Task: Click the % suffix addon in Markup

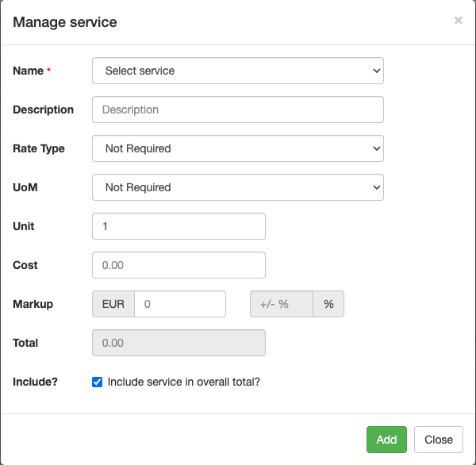Action: pos(328,304)
